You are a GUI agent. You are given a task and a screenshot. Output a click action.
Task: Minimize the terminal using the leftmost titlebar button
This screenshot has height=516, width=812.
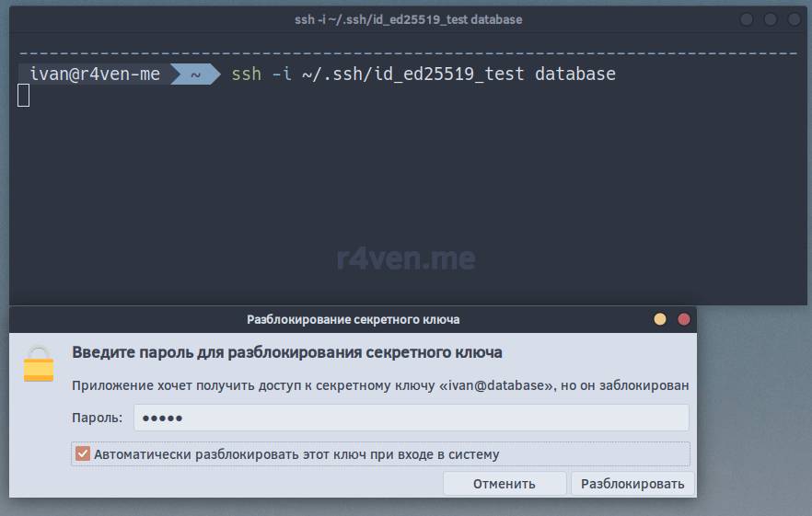click(x=747, y=19)
